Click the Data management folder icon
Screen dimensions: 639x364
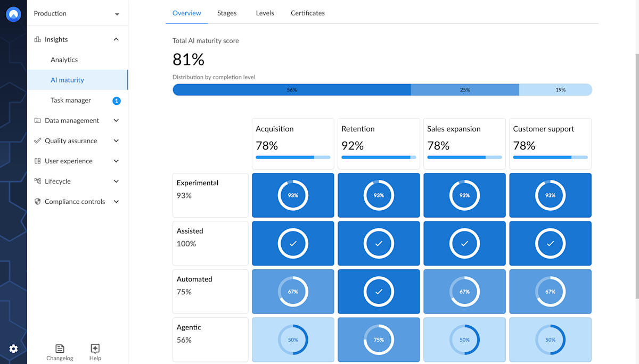click(36, 120)
